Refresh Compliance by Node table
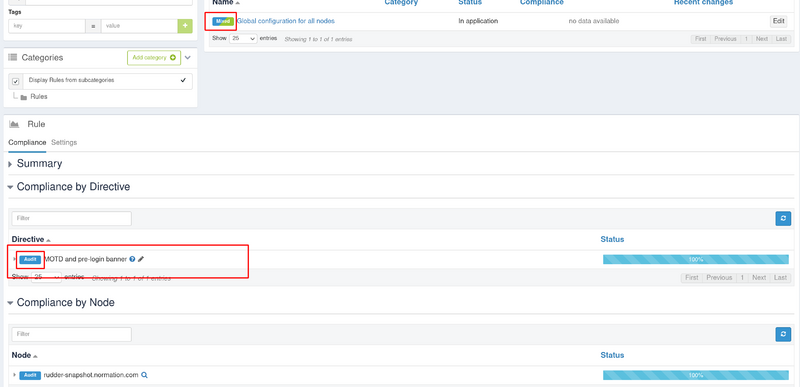Screen dimensions: 800x387 783,334
